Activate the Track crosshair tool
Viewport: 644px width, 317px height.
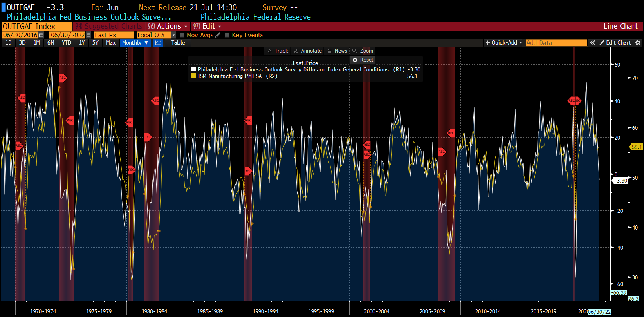coord(277,51)
